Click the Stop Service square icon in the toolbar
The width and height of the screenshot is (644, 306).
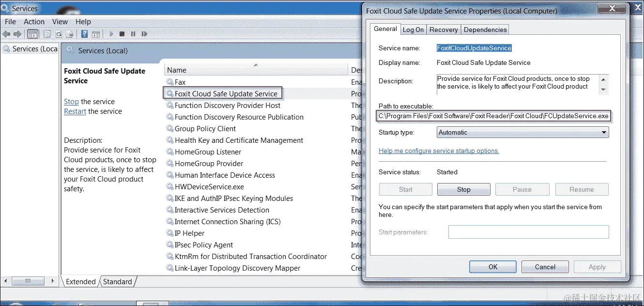point(122,34)
